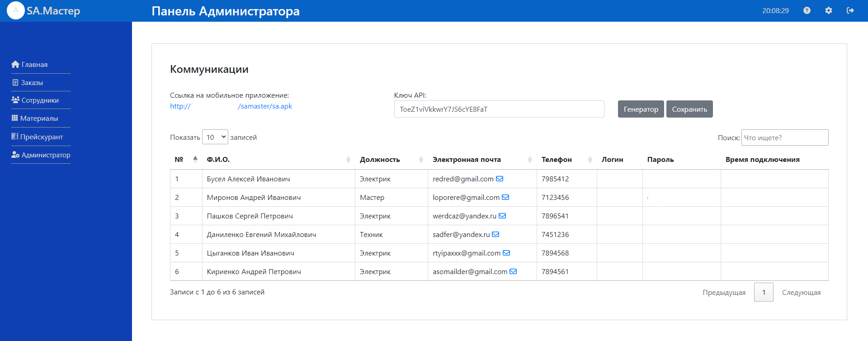This screenshot has width=868, height=341.
Task: Open settings via the gear icon
Action: pos(829,10)
